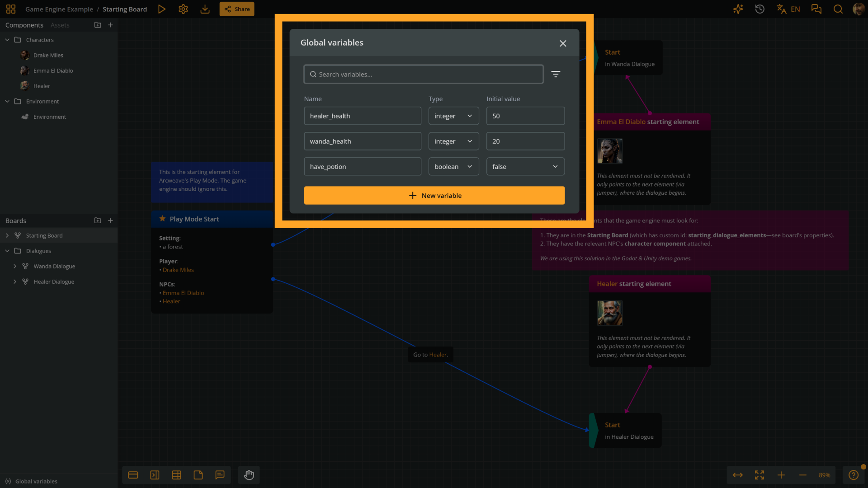The image size is (868, 488).
Task: Open the language translation EN icon
Action: click(788, 9)
